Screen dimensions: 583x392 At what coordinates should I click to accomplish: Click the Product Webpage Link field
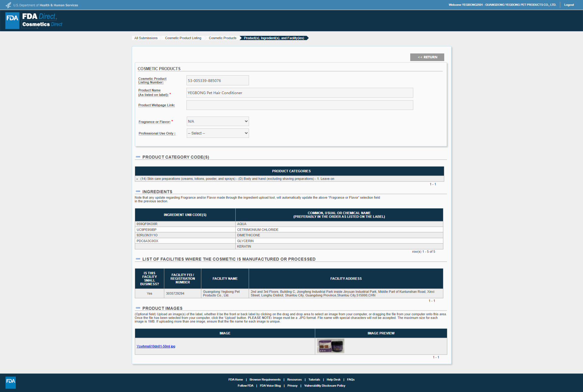point(300,105)
